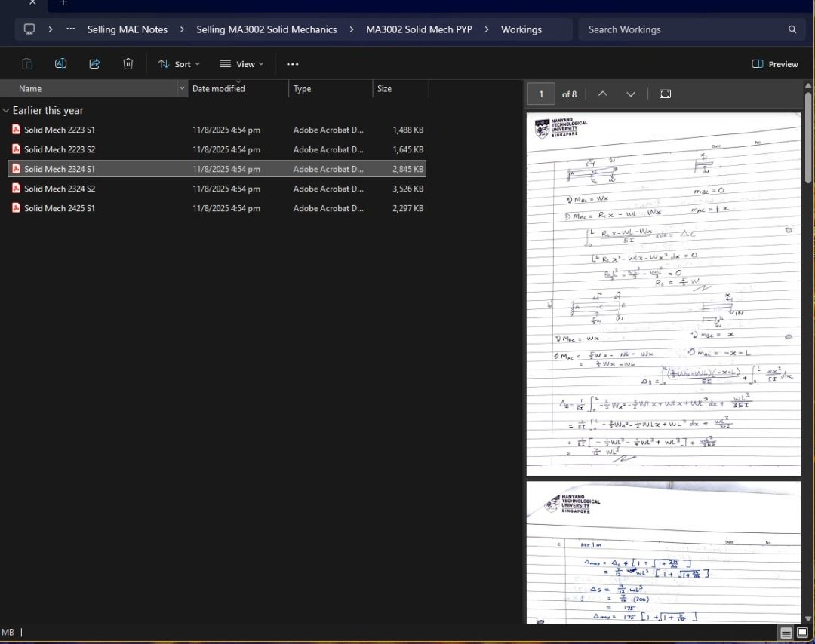The width and height of the screenshot is (815, 644).
Task: Open the Share icon
Action: click(94, 63)
